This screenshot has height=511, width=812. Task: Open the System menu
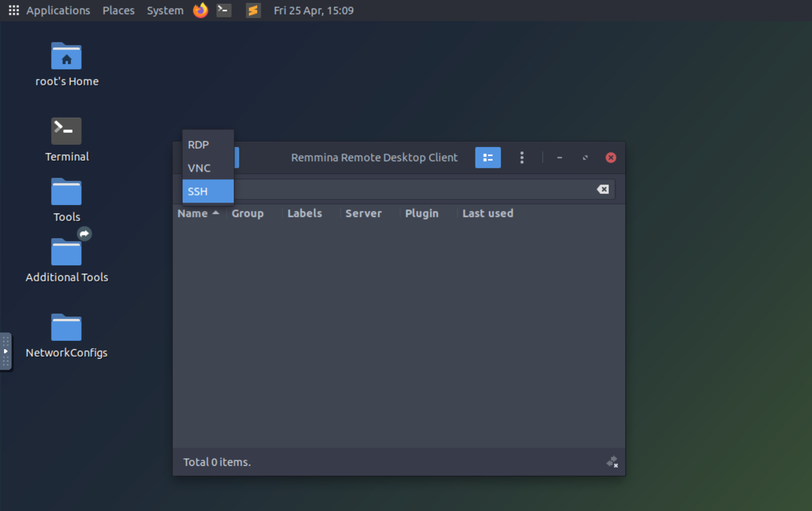165,11
